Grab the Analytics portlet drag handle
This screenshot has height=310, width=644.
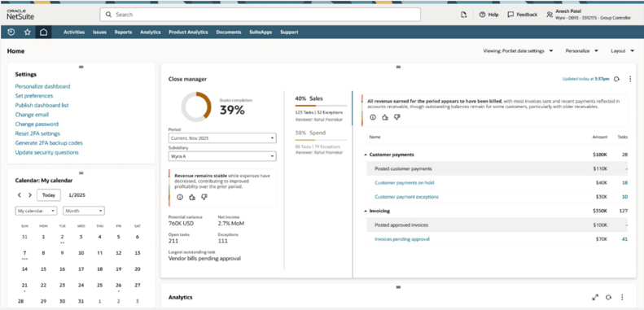(x=398, y=287)
